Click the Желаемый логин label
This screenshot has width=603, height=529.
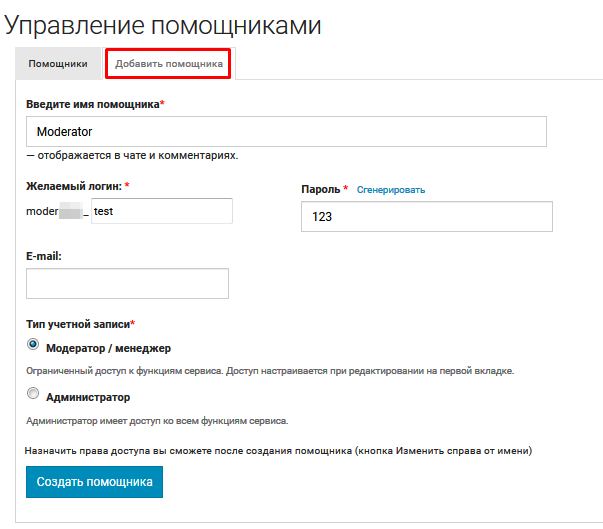click(74, 186)
